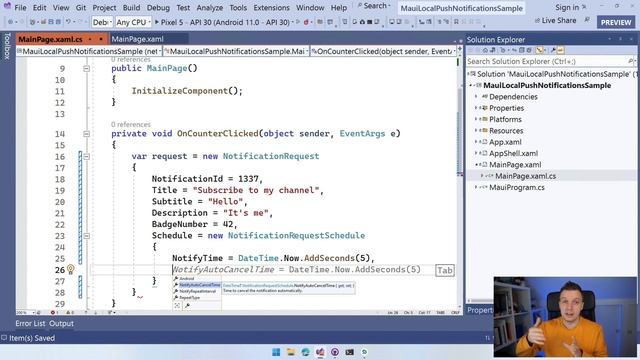The image size is (640, 360).
Task: Open the Build menu
Action: (131, 8)
